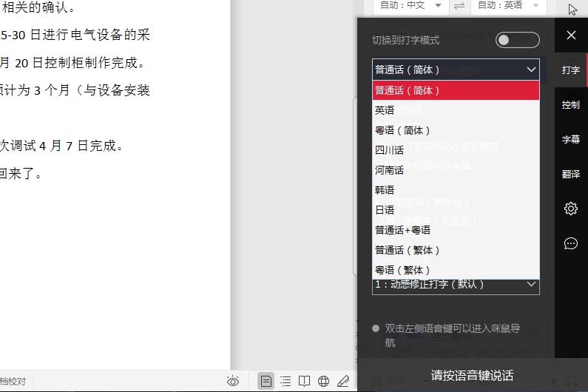588x392 pixels.
Task: Click document line 月 20 日控制柜制作完成
Action: pos(72,63)
